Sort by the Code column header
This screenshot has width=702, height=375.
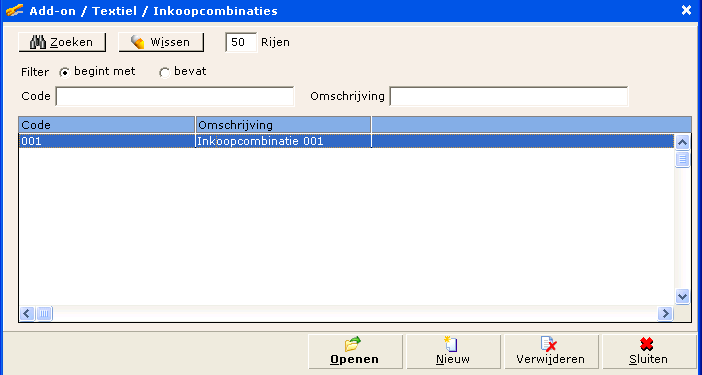107,125
